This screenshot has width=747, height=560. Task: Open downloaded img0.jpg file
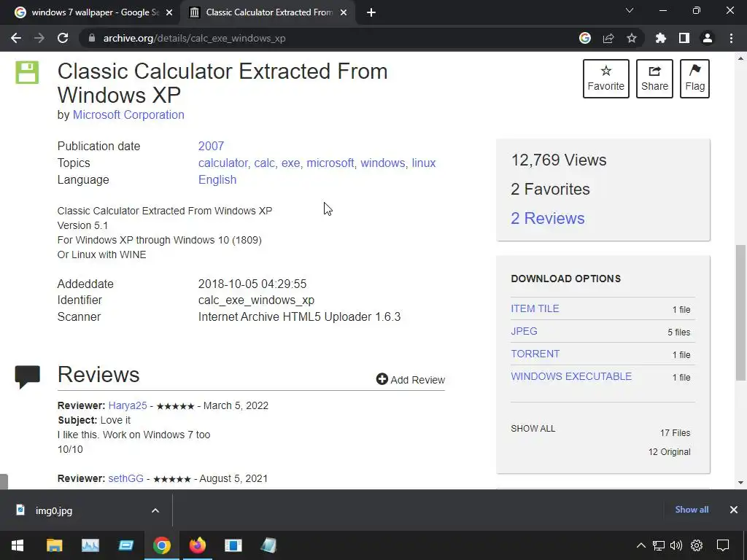[x=54, y=510]
